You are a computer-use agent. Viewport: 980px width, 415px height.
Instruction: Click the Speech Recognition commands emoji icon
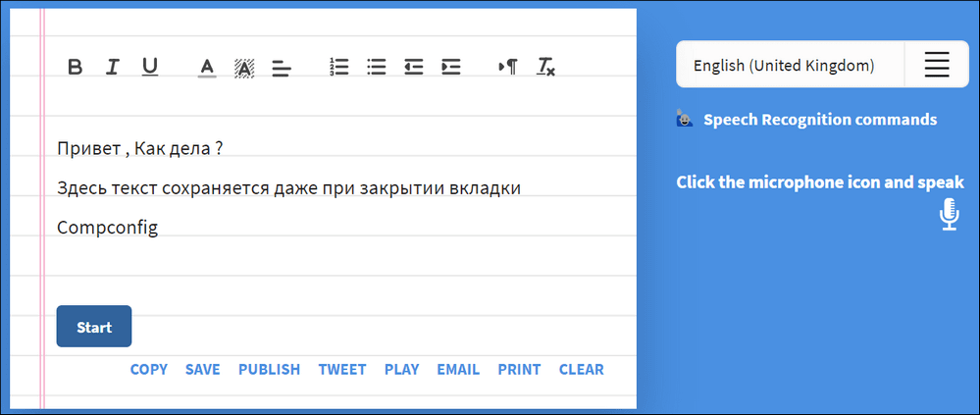tap(685, 118)
